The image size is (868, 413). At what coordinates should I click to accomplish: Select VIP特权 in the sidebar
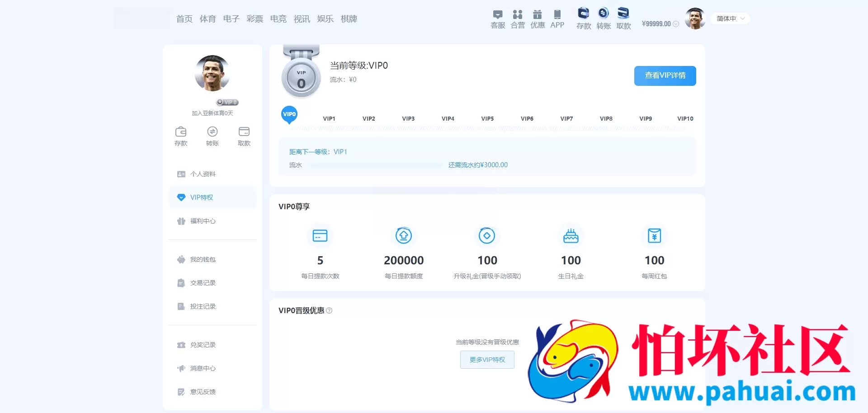coord(212,197)
